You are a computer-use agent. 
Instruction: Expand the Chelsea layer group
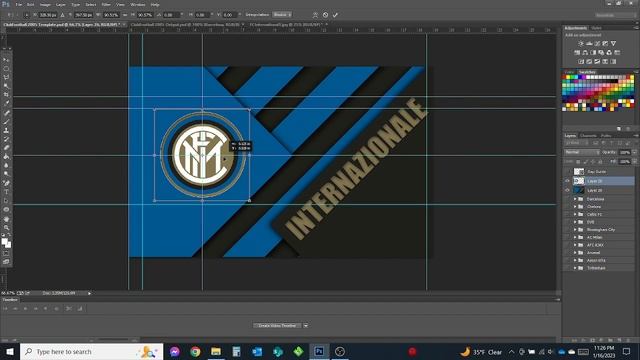tap(575, 207)
